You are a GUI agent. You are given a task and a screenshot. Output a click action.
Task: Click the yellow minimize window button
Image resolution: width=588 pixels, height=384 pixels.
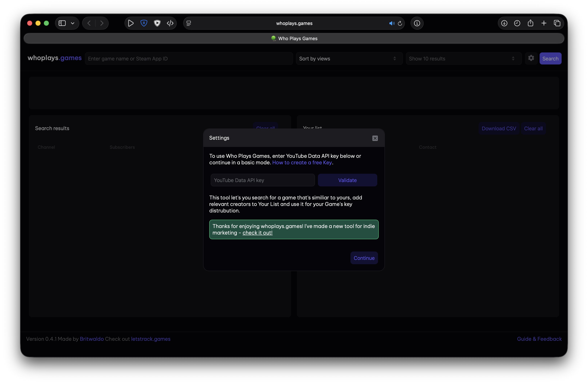pos(38,23)
